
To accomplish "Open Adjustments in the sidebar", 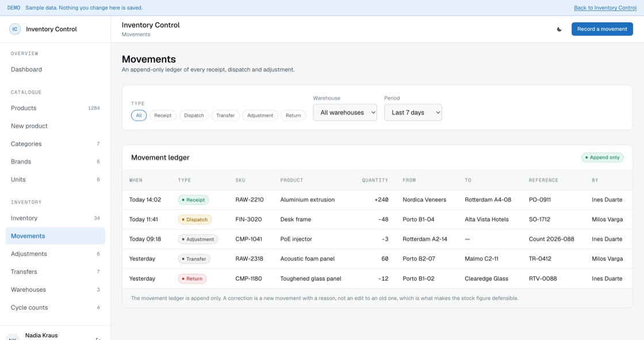I will (x=55, y=254).
